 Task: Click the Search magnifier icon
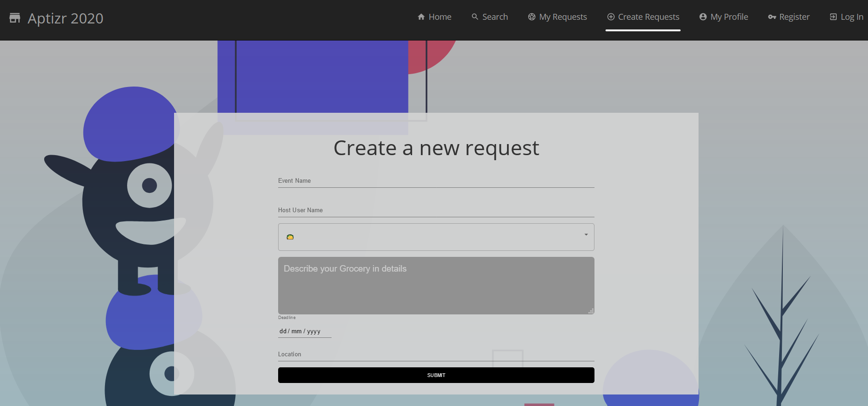tap(475, 17)
